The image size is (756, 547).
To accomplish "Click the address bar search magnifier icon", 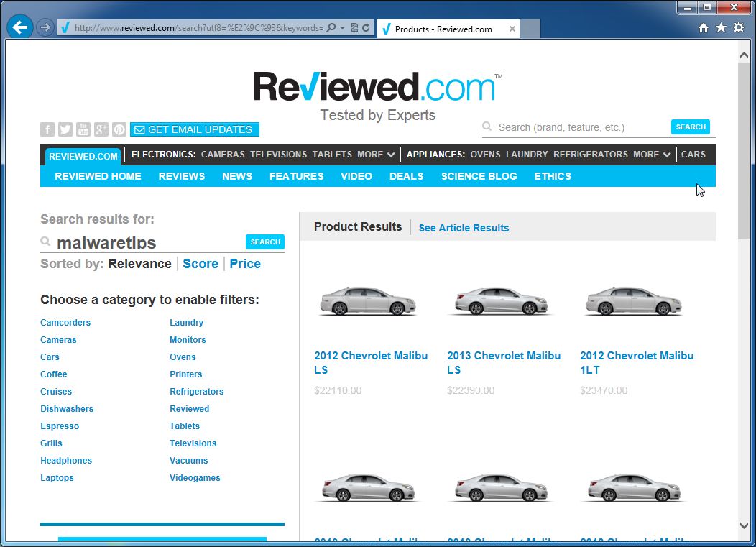I will (331, 27).
